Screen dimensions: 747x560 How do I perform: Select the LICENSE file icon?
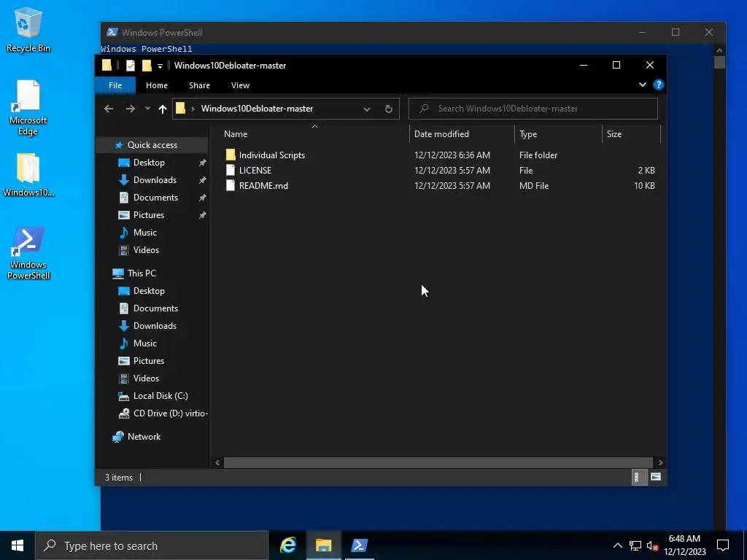tap(231, 170)
